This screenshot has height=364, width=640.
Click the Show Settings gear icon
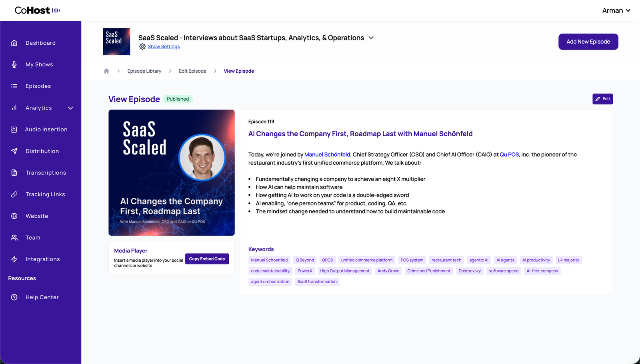tap(142, 47)
